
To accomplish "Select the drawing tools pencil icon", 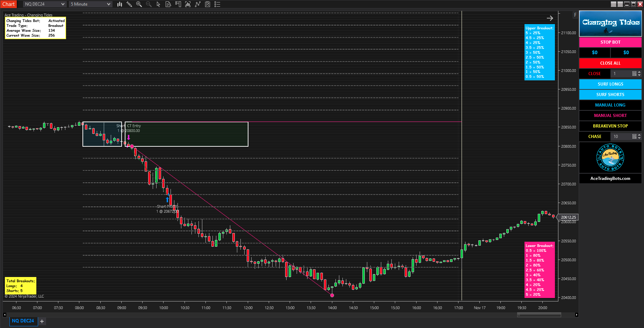I will point(129,4).
